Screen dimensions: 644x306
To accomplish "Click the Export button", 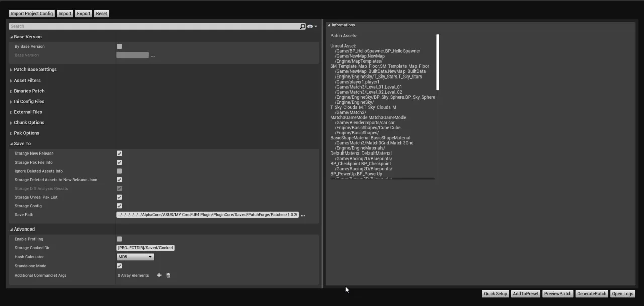I will pyautogui.click(x=84, y=14).
